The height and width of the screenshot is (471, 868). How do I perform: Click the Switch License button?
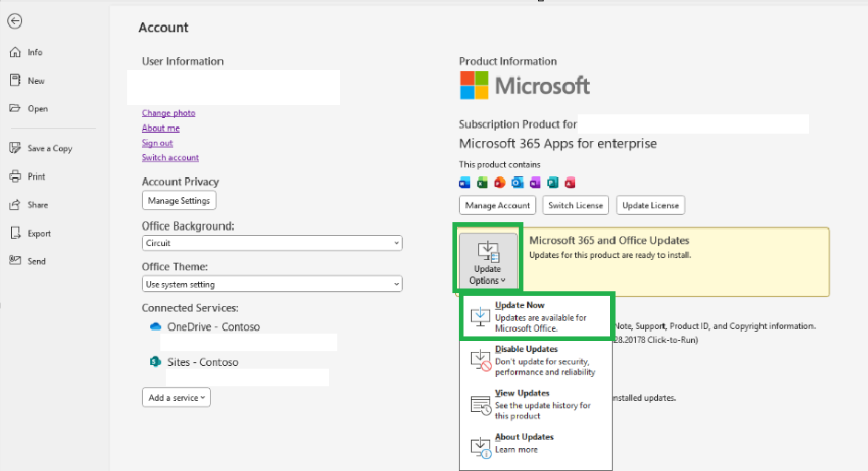point(576,206)
